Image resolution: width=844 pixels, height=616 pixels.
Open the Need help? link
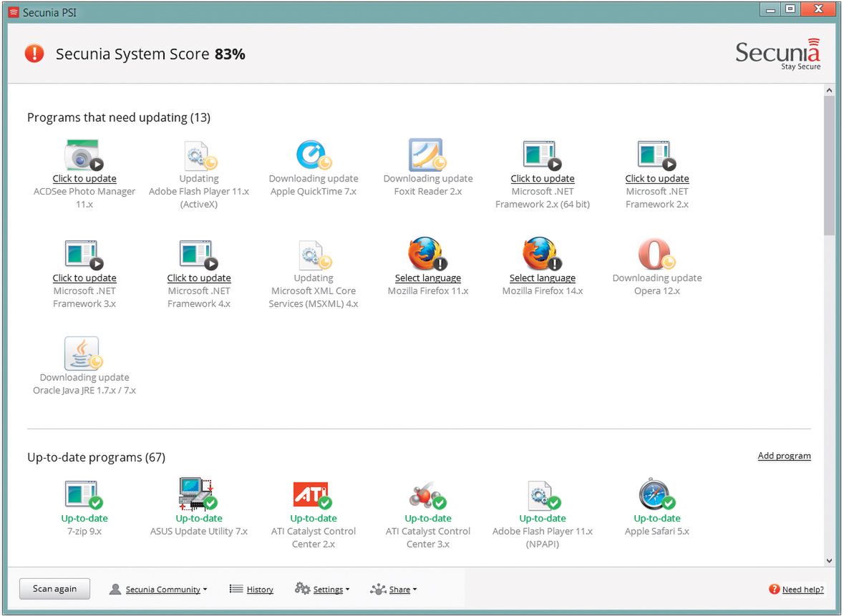[x=802, y=590]
